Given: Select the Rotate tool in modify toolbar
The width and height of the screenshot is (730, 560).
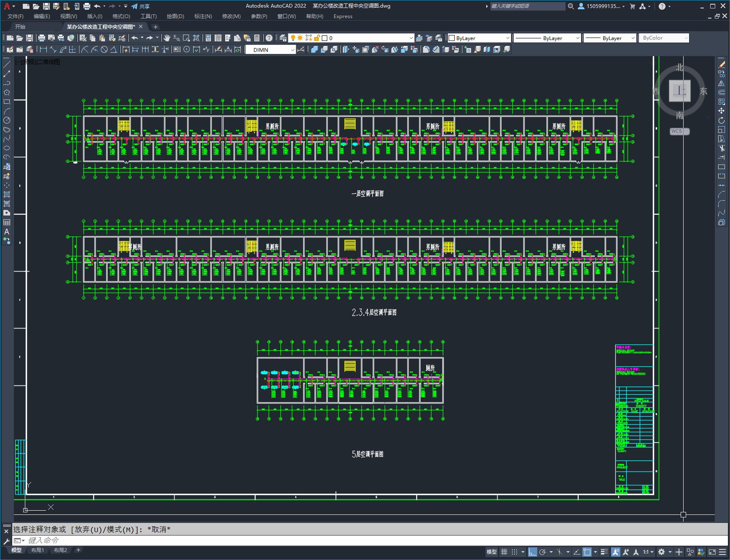Looking at the screenshot, I should click(x=722, y=120).
